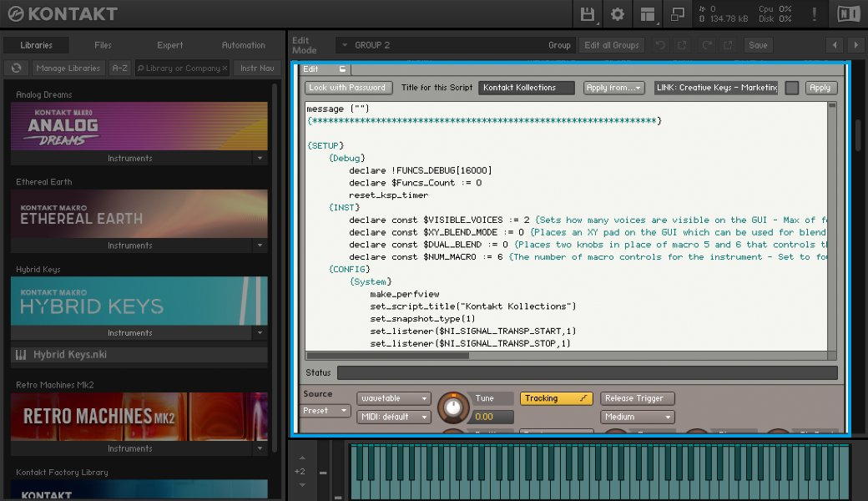Switch to the Files tab
Viewport: 868px width, 501px height.
coord(103,45)
